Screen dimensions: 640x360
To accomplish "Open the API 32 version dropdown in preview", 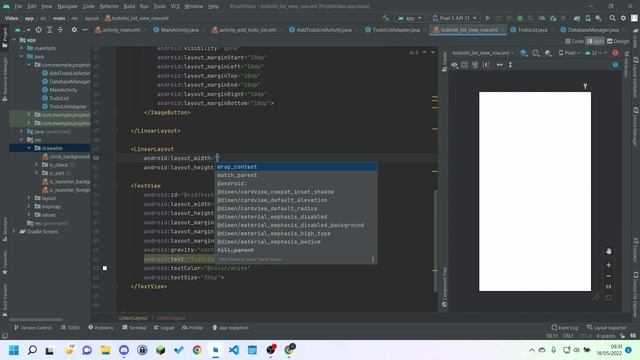I will [594, 53].
